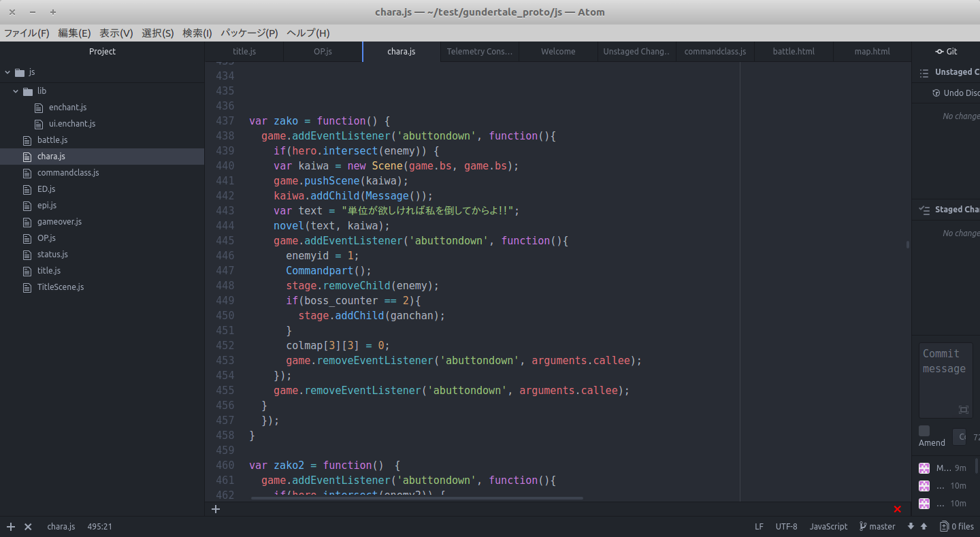Open the JavaScript grammar selector

(828, 527)
